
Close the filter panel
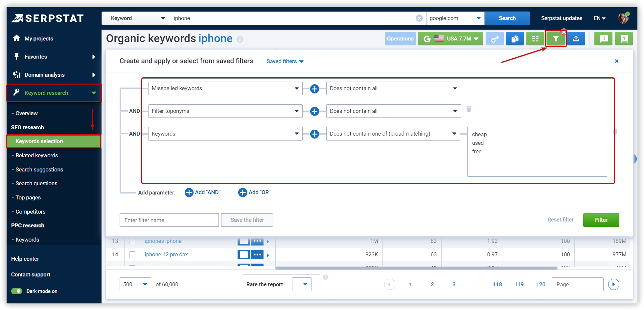coord(617,61)
